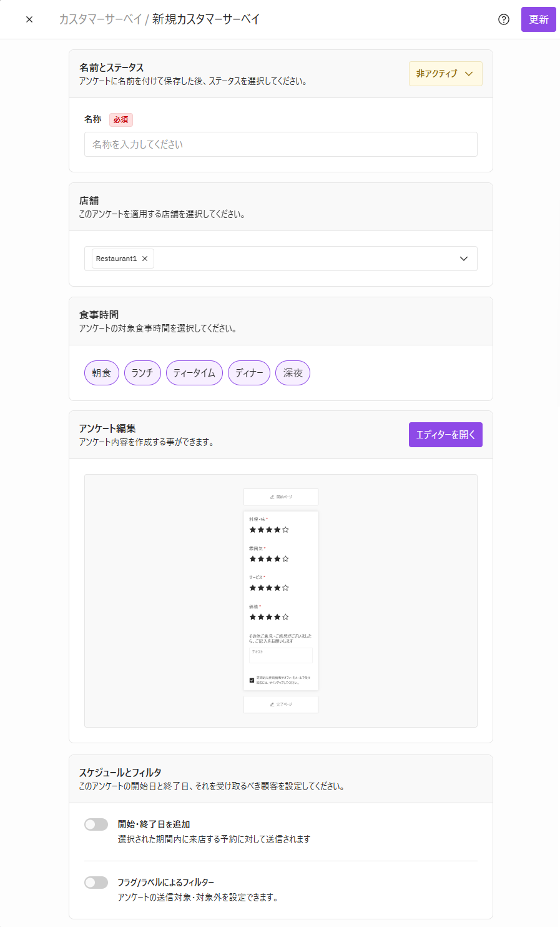Click the star rating for 価格 in preview

click(x=269, y=617)
